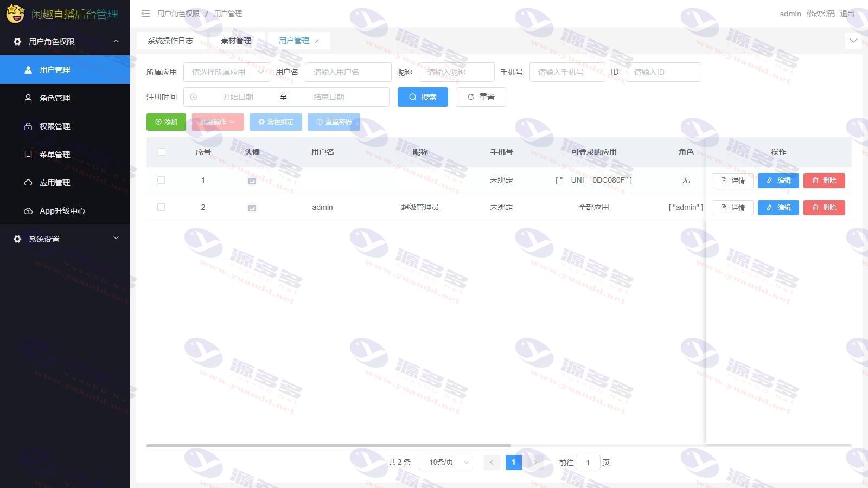Click the gear icon beside 用户角色权限

(x=17, y=42)
